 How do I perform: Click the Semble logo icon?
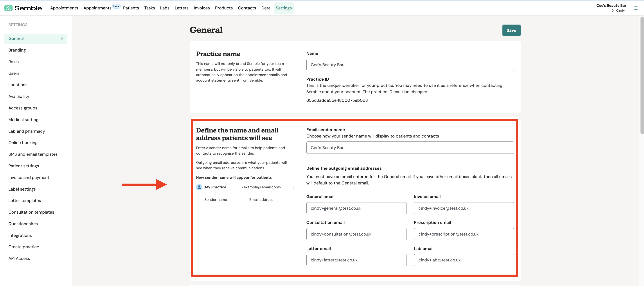tap(8, 8)
